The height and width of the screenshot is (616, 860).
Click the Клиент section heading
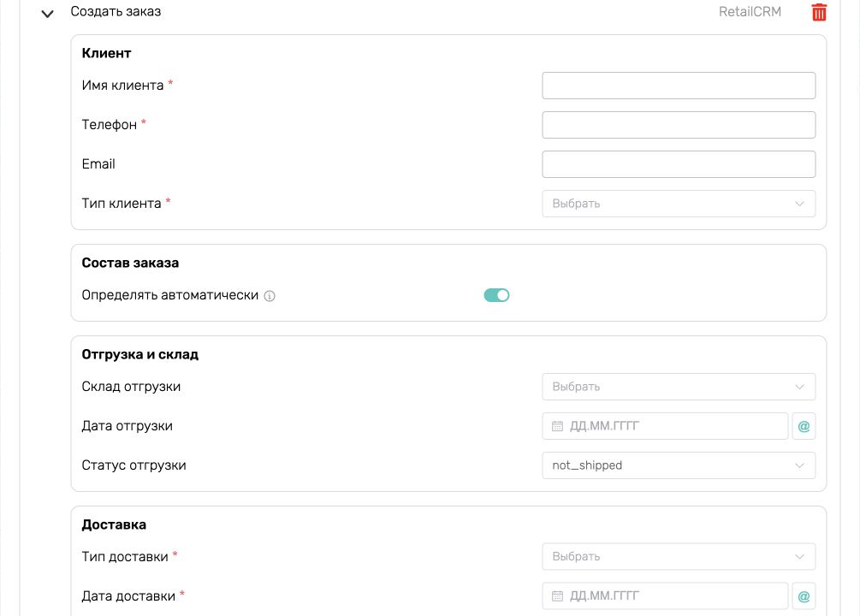(x=106, y=53)
